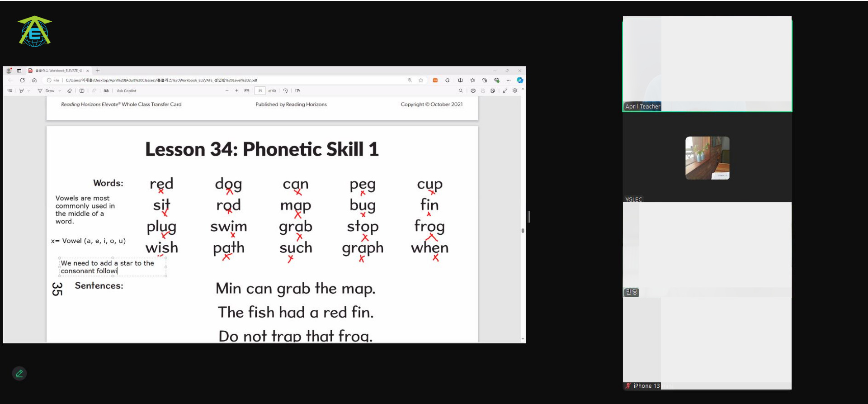Add this page to favorites
Viewport: 868px width, 404px height.
[421, 80]
